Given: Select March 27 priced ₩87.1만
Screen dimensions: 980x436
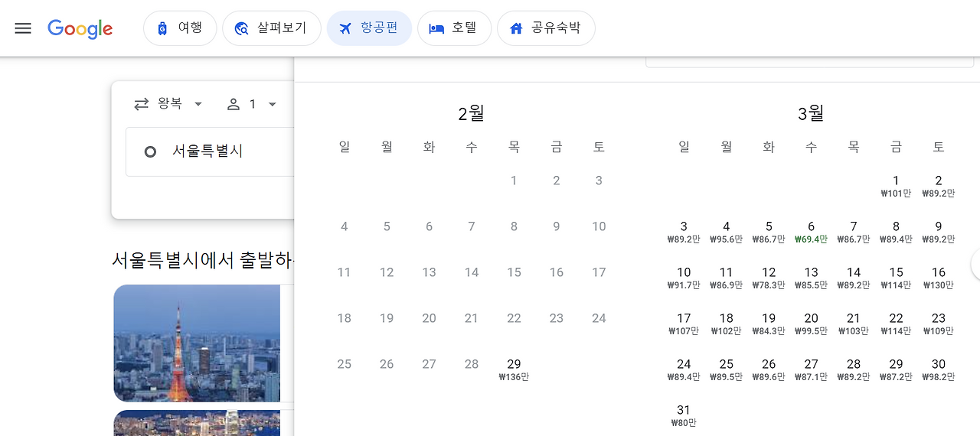Looking at the screenshot, I should (x=811, y=369).
